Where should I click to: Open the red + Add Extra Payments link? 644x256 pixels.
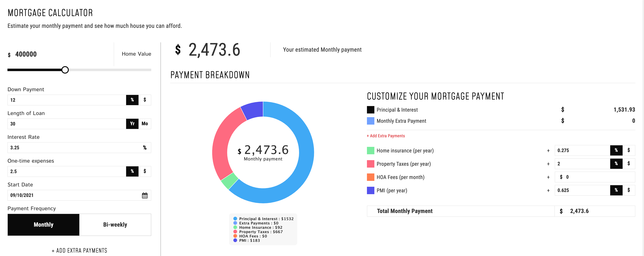386,136
